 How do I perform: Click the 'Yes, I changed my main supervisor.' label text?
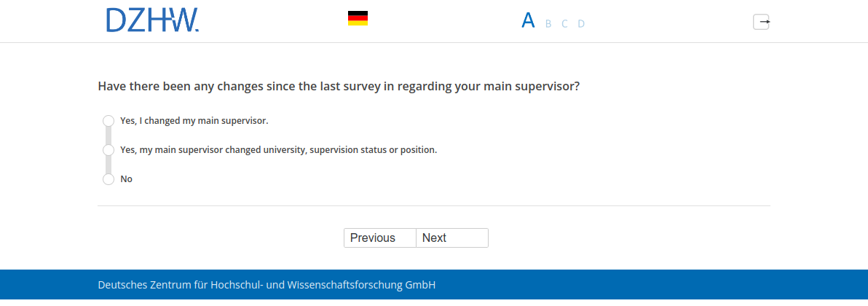point(194,121)
